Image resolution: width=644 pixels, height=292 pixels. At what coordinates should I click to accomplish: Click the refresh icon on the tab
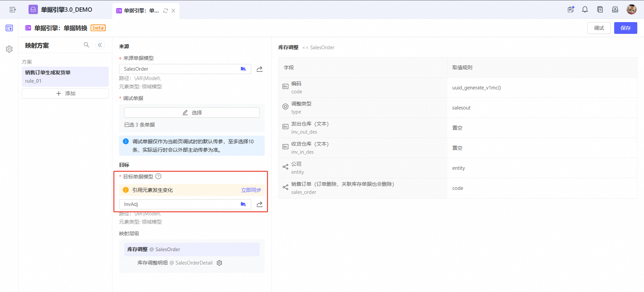point(165,11)
